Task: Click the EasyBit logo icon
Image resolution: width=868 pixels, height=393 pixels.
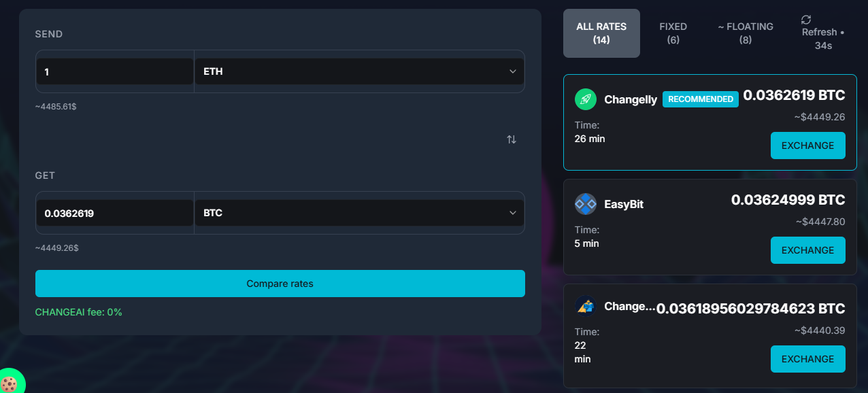Action: (585, 204)
